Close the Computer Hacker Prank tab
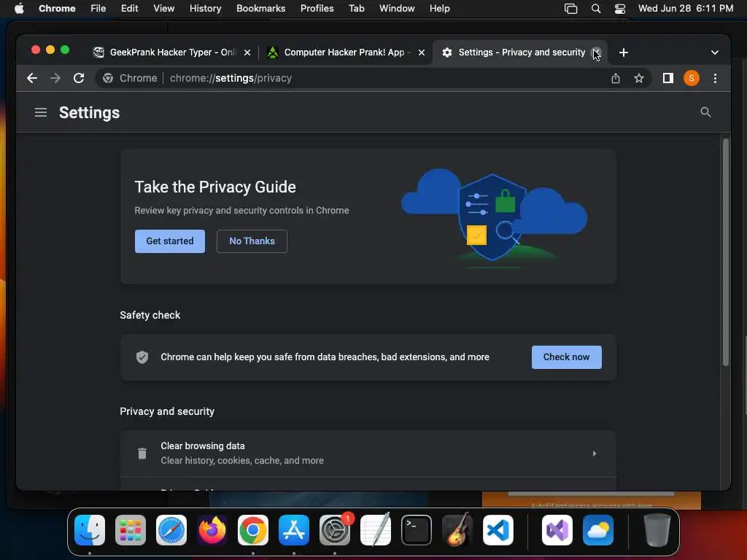This screenshot has height=560, width=747. point(422,52)
